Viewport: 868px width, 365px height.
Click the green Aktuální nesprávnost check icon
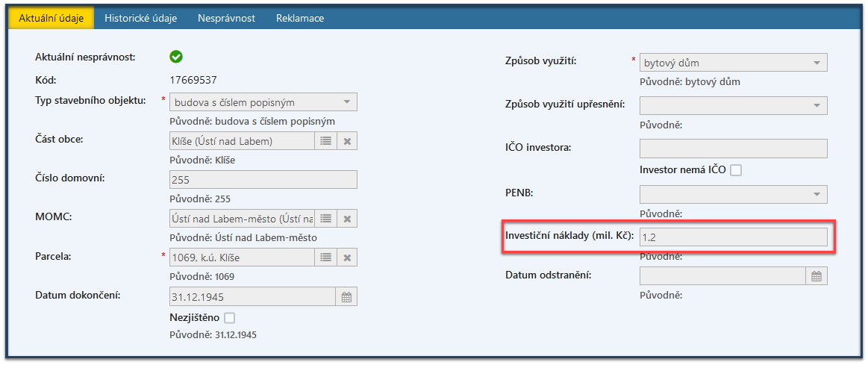(176, 57)
